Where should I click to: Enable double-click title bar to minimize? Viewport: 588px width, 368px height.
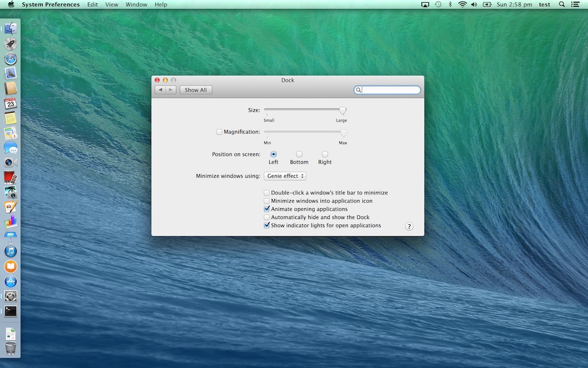266,193
